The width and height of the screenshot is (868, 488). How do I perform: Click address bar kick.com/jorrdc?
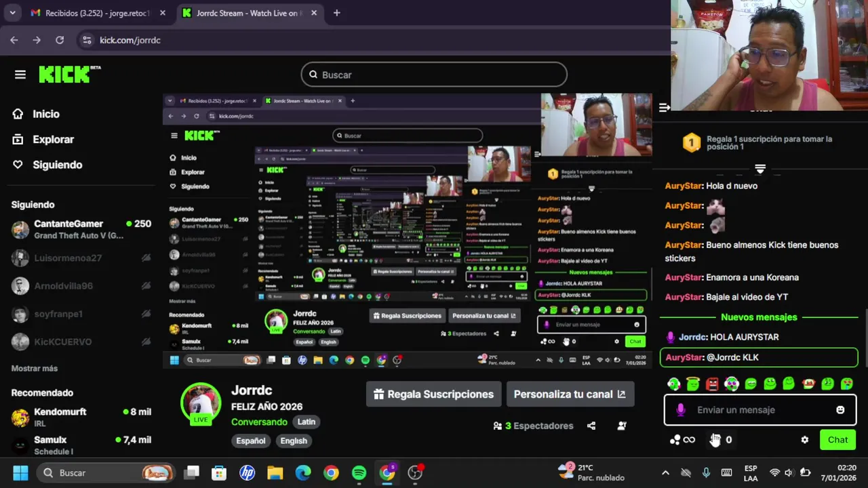pyautogui.click(x=130, y=40)
